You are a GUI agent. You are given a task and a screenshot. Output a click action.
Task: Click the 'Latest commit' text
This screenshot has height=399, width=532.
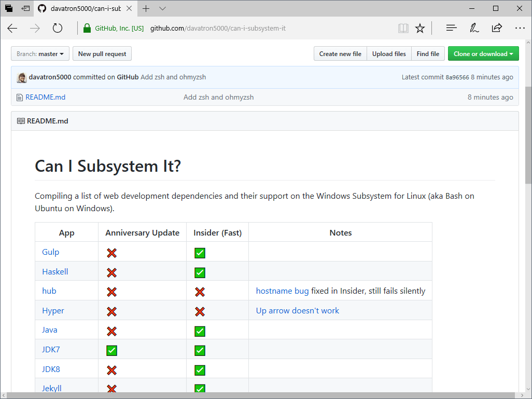click(423, 77)
